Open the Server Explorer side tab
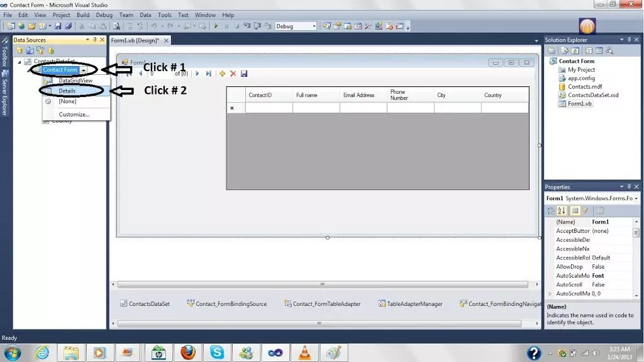The width and height of the screenshot is (644, 362). point(4,93)
